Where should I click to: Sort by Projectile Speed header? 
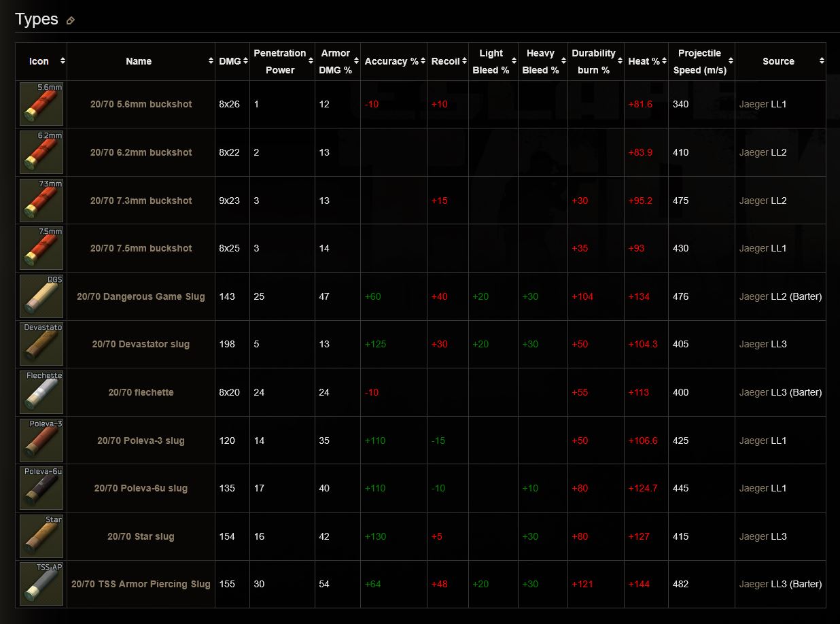[x=702, y=61]
